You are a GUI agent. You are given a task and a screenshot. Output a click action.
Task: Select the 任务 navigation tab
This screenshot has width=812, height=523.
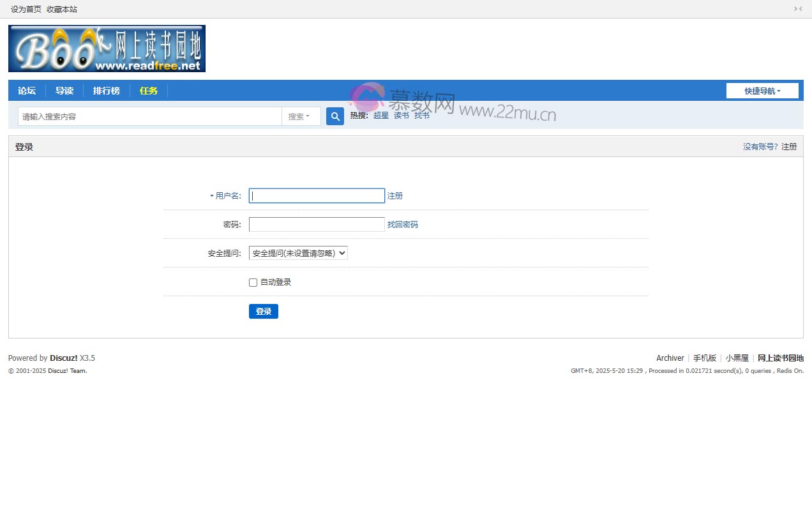[149, 91]
